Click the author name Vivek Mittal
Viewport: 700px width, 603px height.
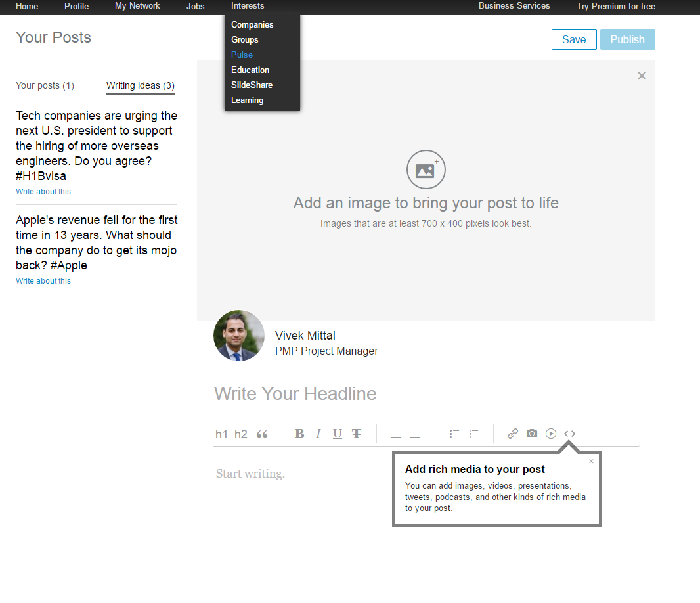(x=305, y=336)
